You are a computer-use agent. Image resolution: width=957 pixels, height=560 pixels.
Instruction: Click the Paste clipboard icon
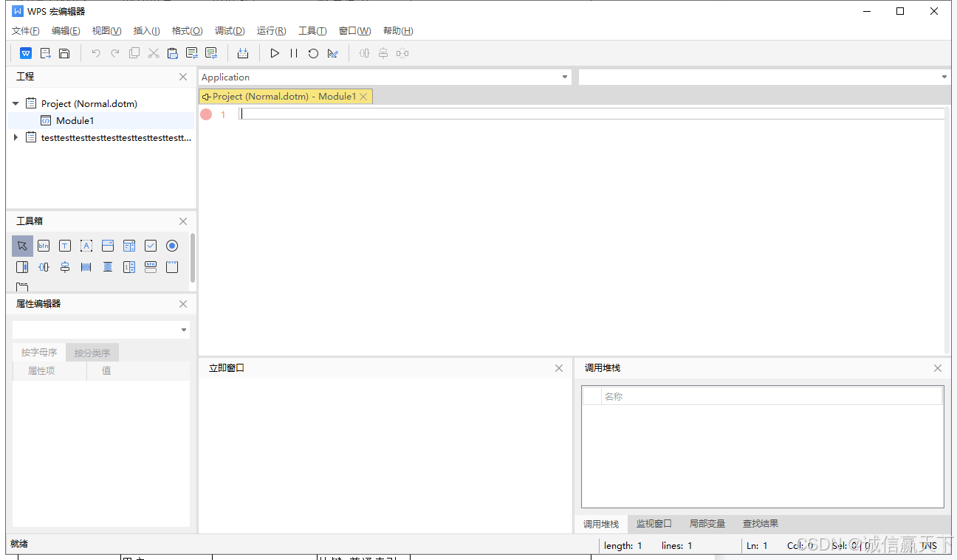[173, 53]
